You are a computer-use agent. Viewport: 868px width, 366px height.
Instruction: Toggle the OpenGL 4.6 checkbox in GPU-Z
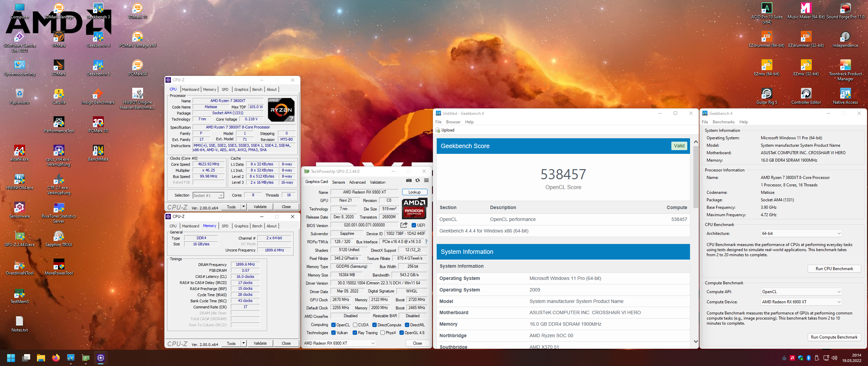[x=401, y=333]
